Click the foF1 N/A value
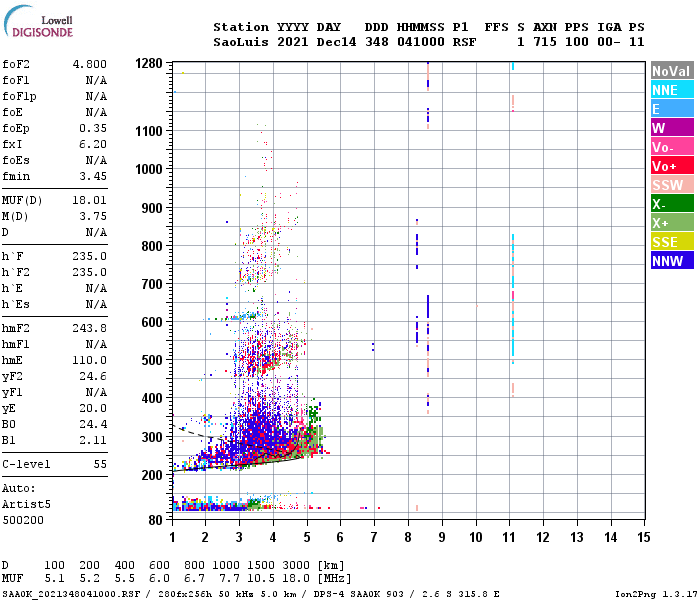700x600 pixels. [x=96, y=80]
